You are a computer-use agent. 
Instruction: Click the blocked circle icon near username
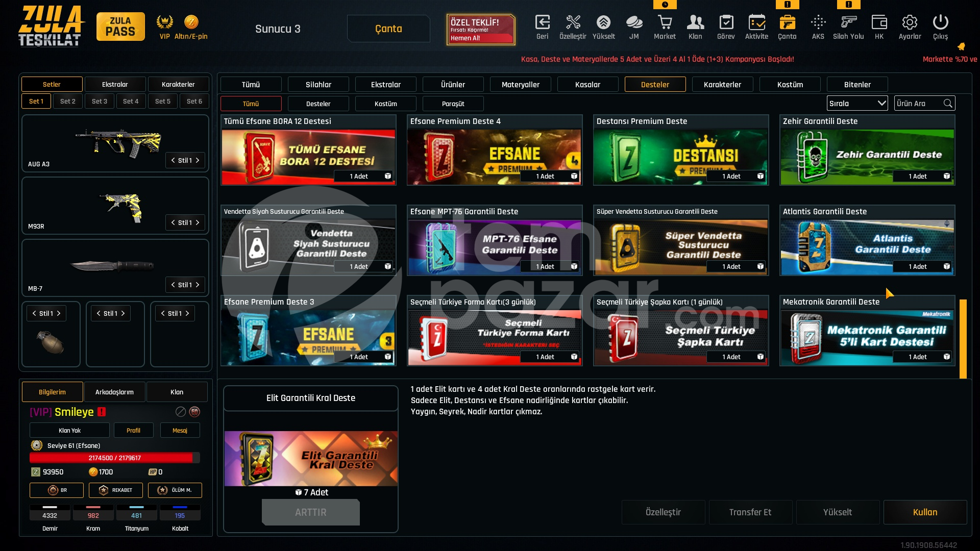(181, 412)
